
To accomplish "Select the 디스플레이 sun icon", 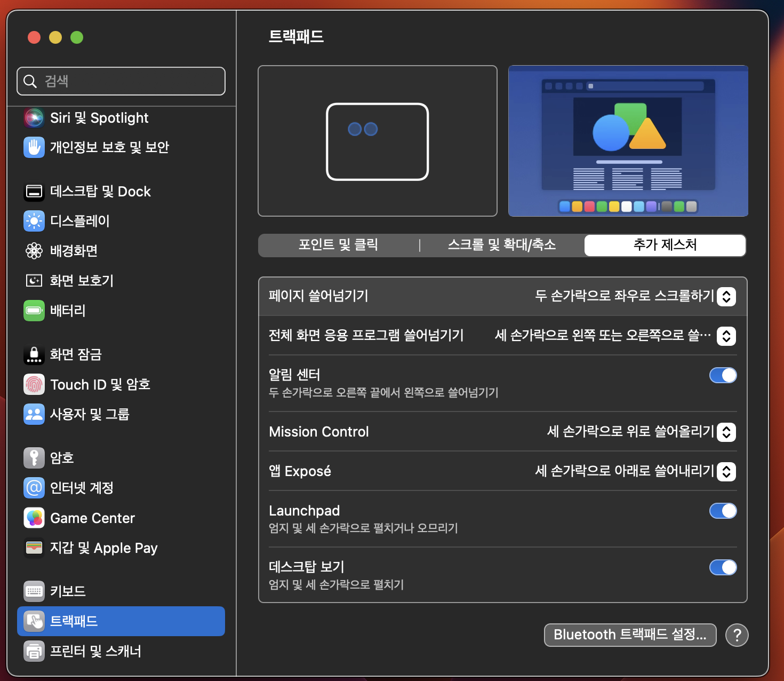I will (34, 221).
